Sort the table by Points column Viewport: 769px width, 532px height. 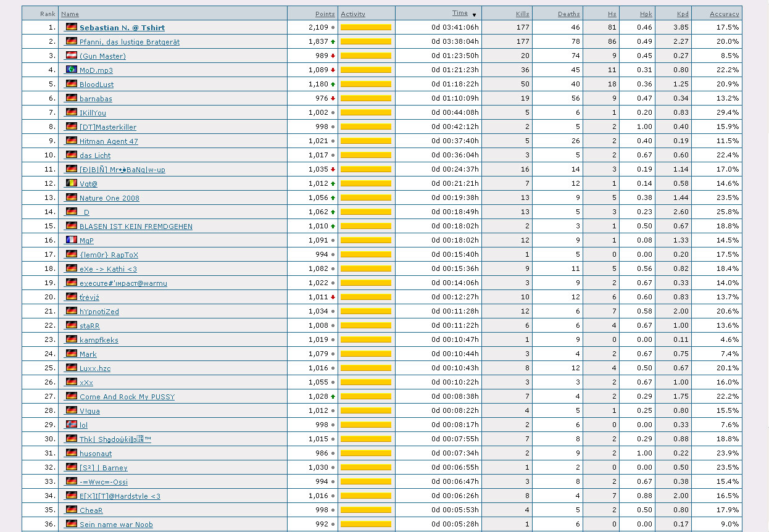(x=325, y=14)
